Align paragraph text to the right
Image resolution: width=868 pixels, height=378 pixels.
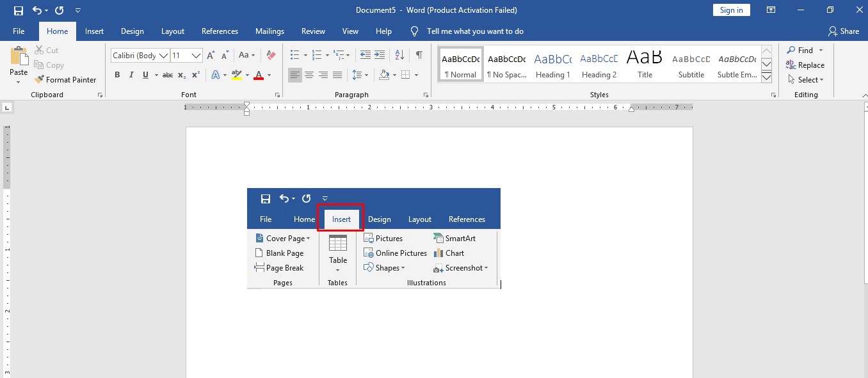click(x=323, y=75)
